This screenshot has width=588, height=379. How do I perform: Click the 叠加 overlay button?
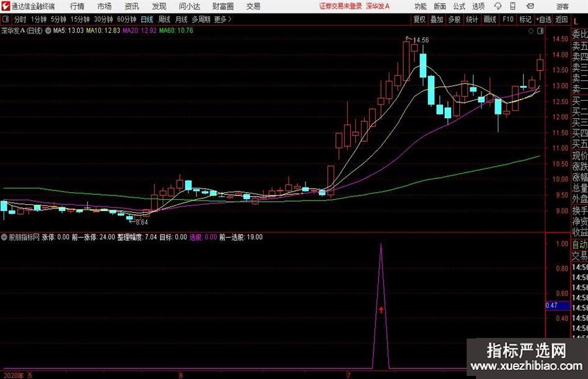(x=437, y=19)
